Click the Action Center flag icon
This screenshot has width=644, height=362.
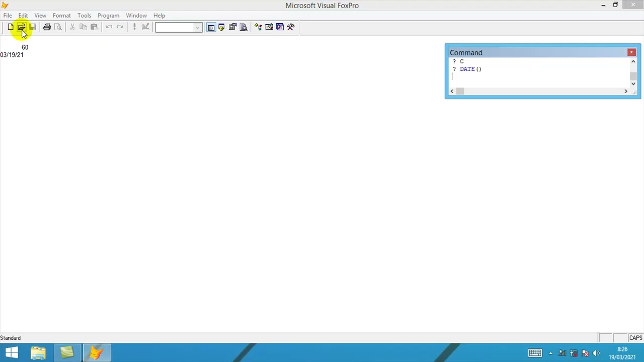585,353
